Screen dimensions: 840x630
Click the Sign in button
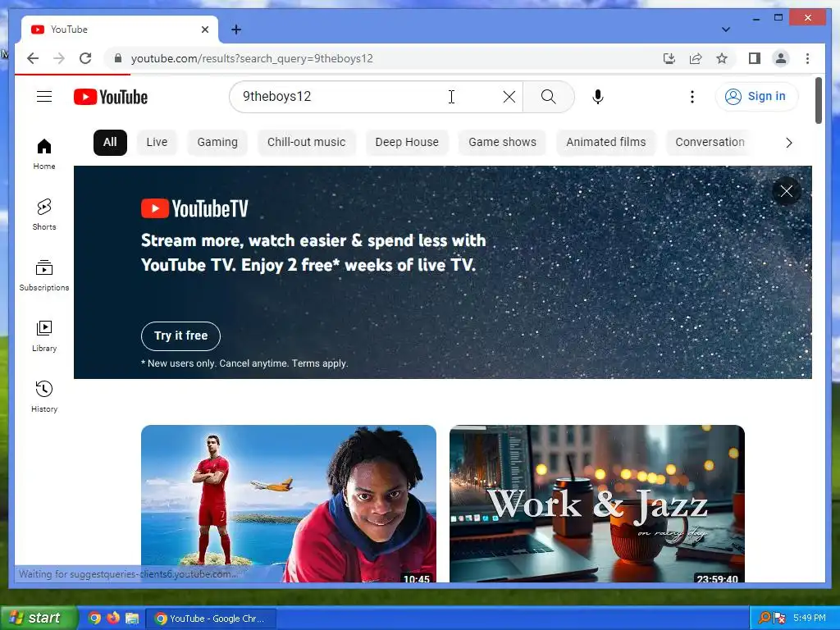click(756, 97)
